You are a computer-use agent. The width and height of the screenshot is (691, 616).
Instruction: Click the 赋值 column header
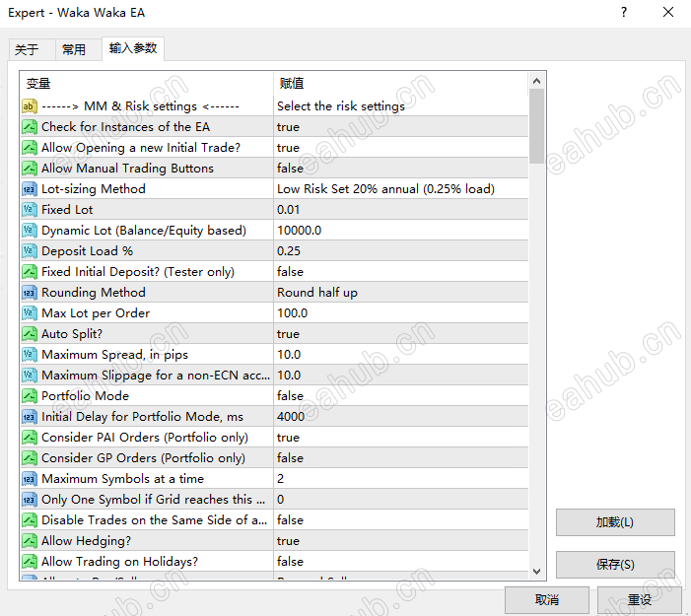(x=400, y=83)
